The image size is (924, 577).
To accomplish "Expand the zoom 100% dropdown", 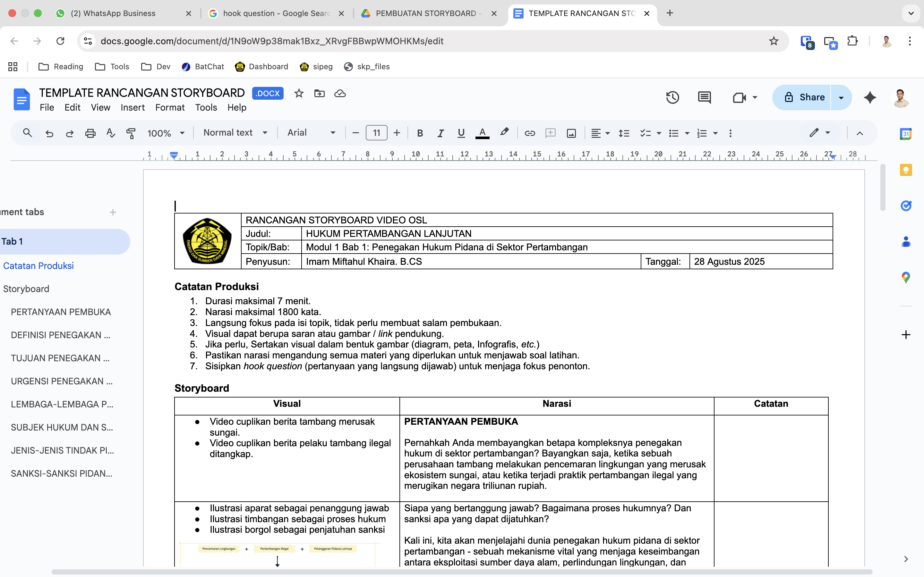I will tap(166, 133).
